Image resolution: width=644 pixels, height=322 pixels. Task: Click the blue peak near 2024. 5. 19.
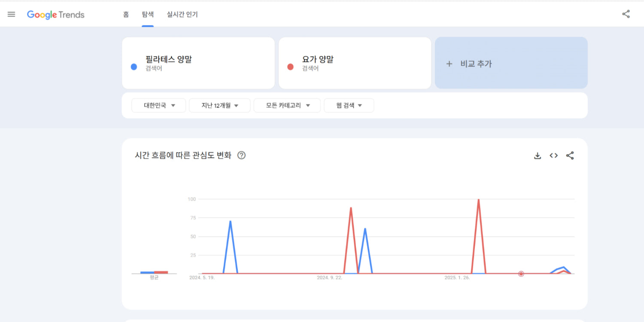(231, 222)
